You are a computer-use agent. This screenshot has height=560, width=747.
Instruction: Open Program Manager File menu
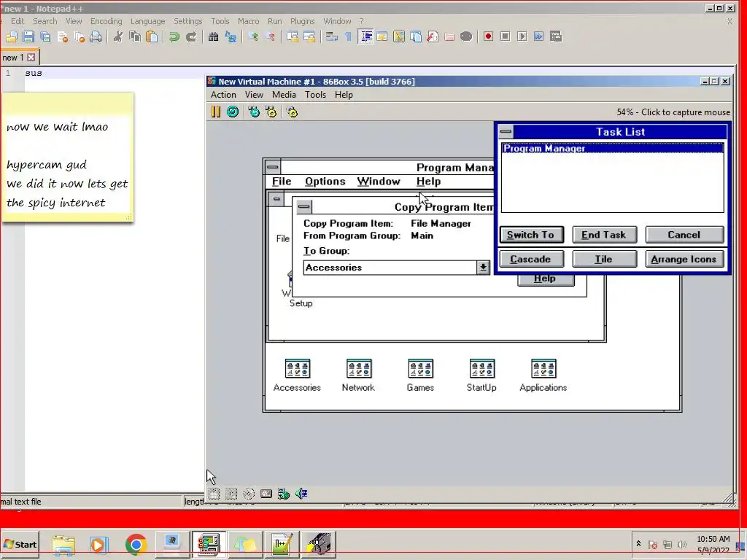pos(282,182)
